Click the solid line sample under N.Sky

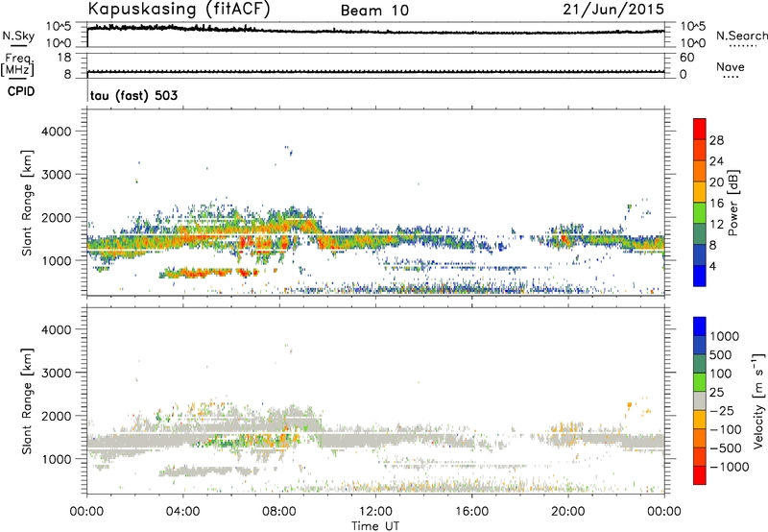pyautogui.click(x=18, y=45)
